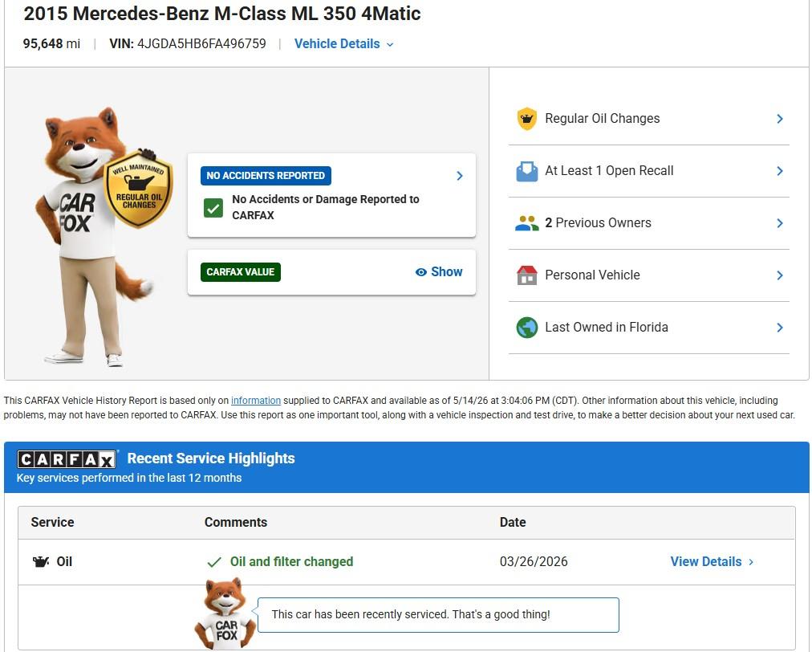The image size is (812, 652).
Task: Open the No Accidents Reported chevron arrow
Action: click(459, 176)
